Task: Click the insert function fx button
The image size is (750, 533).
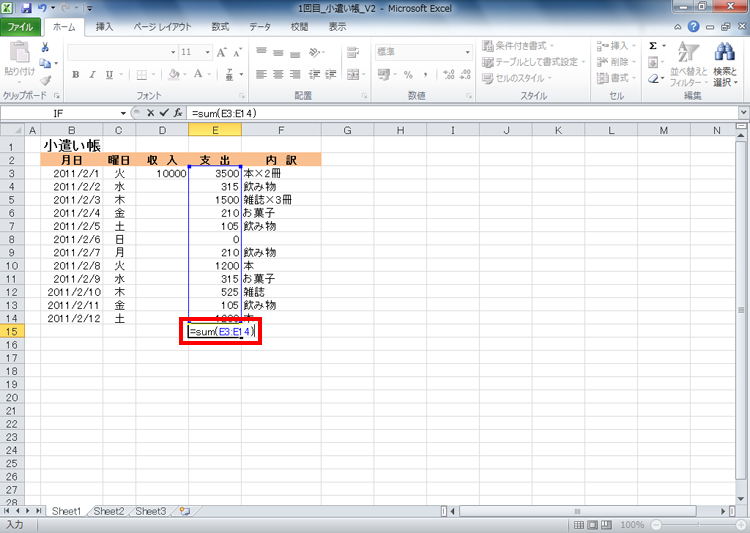Action: click(x=178, y=113)
